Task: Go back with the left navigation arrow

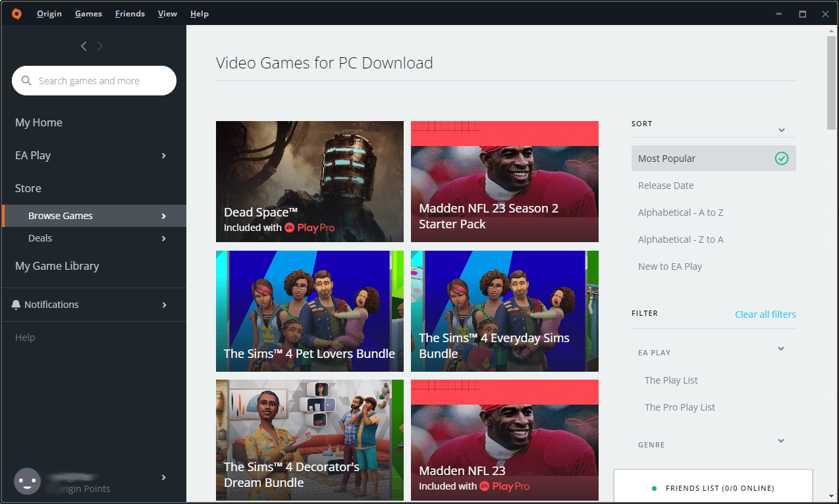Action: coord(84,46)
